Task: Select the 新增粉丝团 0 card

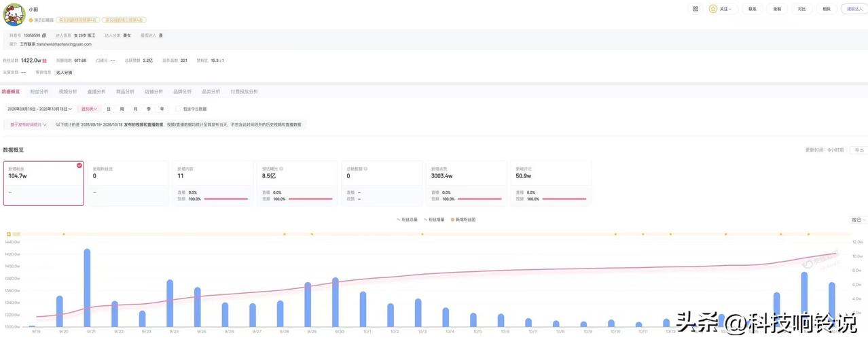Action: tap(128, 184)
